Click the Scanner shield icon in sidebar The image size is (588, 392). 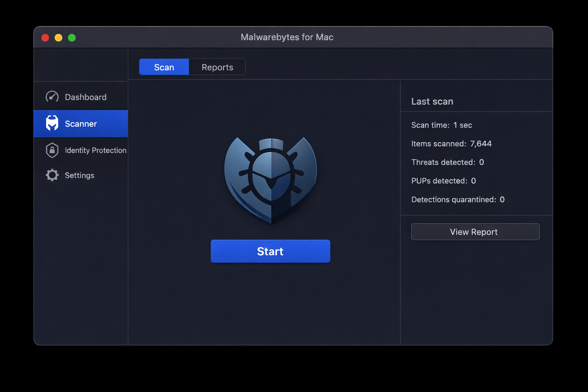click(52, 123)
